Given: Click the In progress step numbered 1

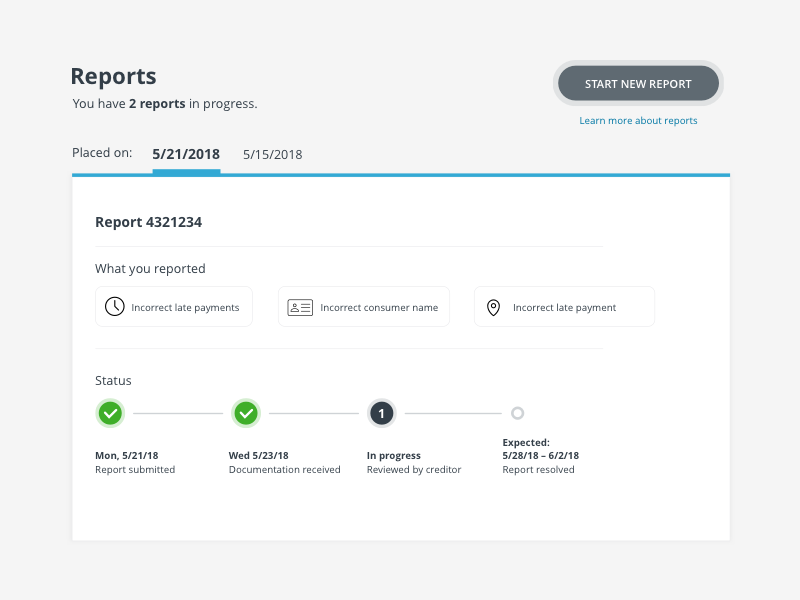Looking at the screenshot, I should click(381, 413).
